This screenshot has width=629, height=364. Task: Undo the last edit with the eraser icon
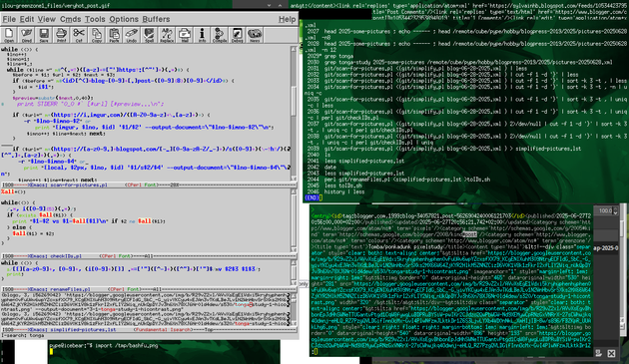132,35
